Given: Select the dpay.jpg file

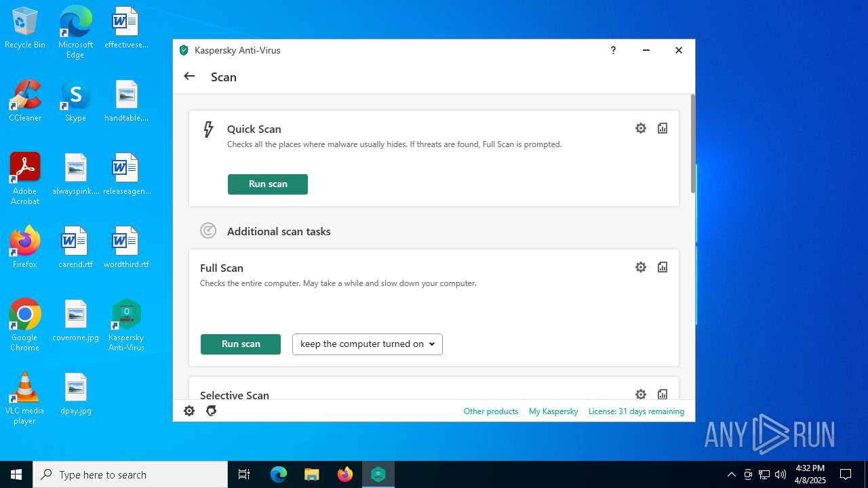Looking at the screenshot, I should pyautogui.click(x=75, y=394).
